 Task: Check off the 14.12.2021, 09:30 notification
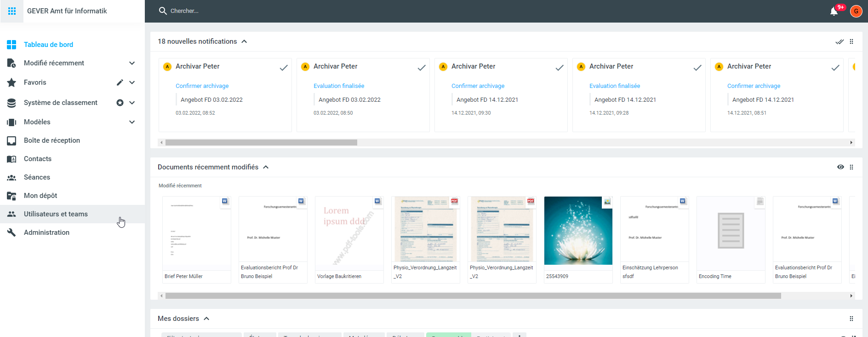pyautogui.click(x=560, y=68)
